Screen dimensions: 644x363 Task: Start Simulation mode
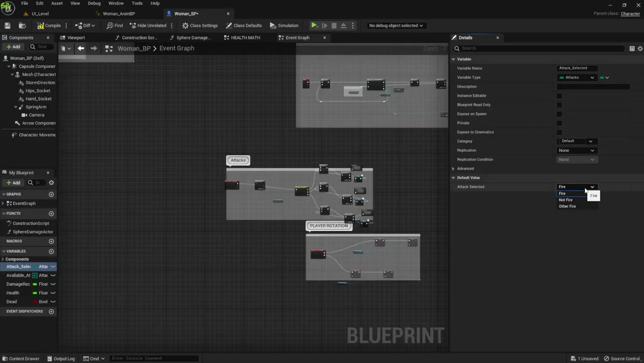(x=284, y=25)
